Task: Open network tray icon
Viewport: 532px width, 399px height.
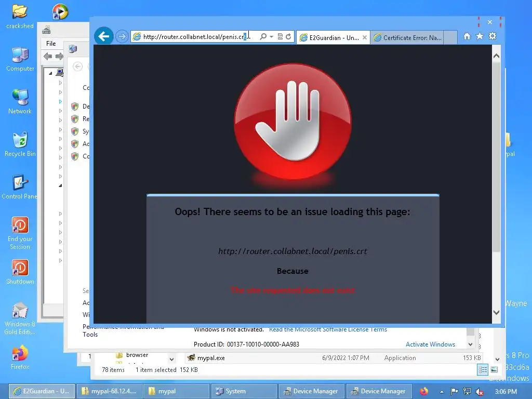Action: 467,391
